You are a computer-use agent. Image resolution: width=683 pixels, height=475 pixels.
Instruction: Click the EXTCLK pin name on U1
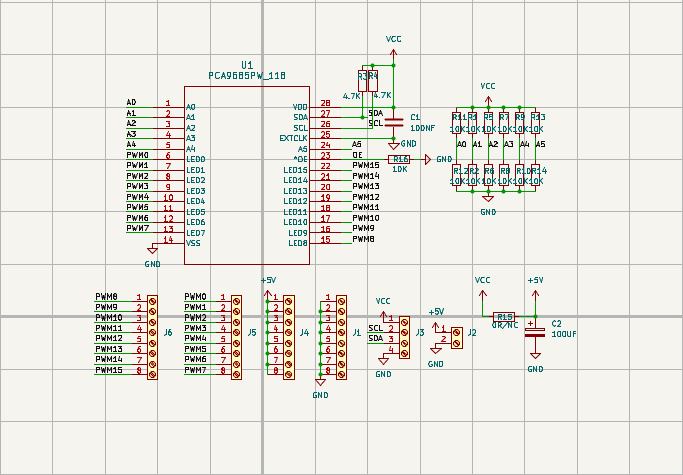[293, 138]
